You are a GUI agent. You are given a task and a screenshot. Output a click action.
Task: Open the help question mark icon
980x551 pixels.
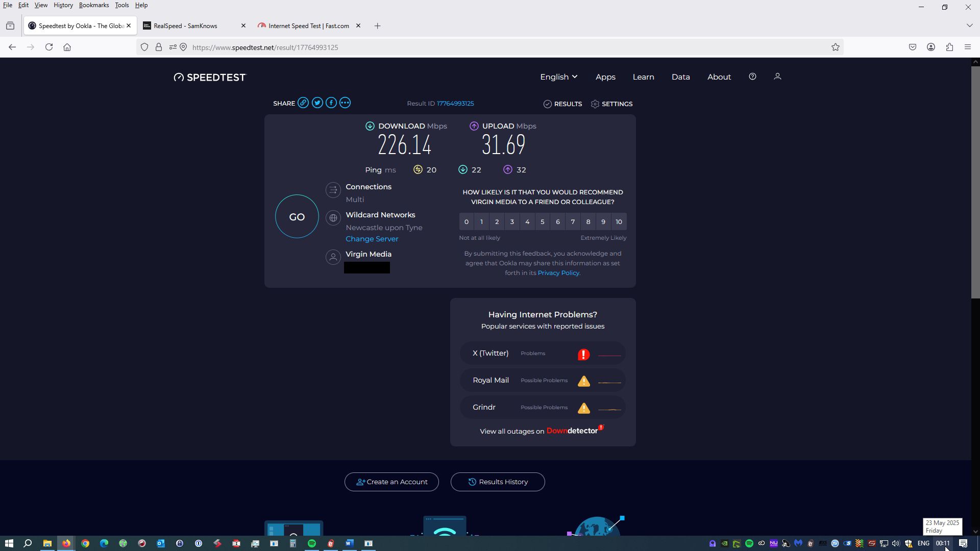(752, 77)
